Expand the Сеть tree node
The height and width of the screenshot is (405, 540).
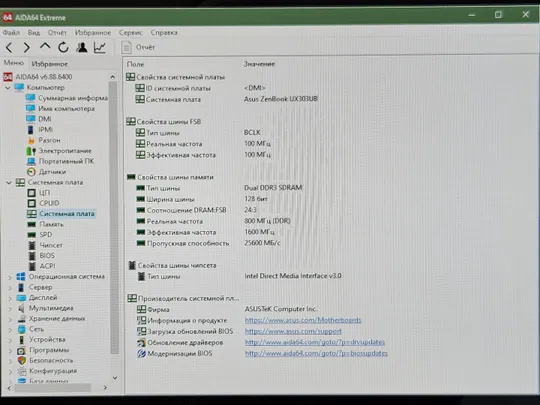coord(10,330)
